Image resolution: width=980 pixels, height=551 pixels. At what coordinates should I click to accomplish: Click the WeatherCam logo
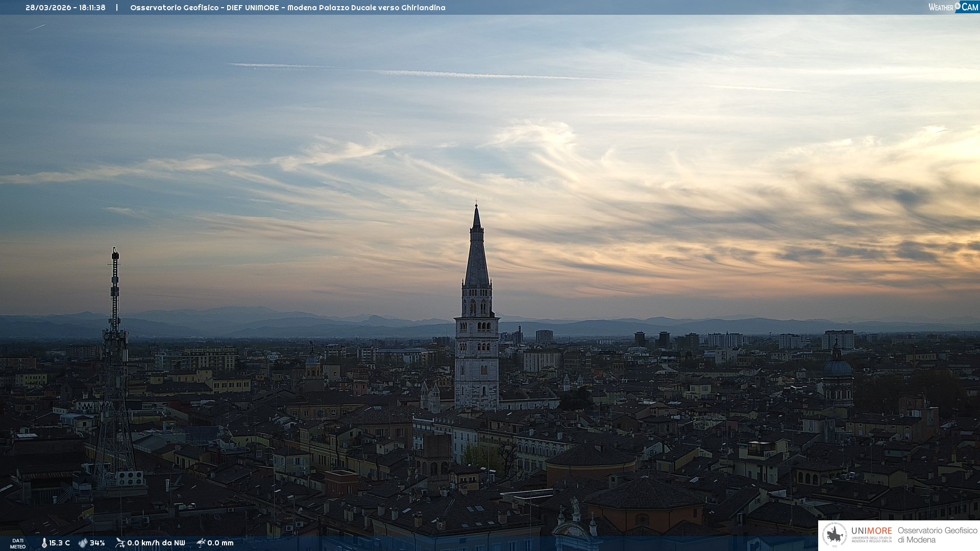953,7
